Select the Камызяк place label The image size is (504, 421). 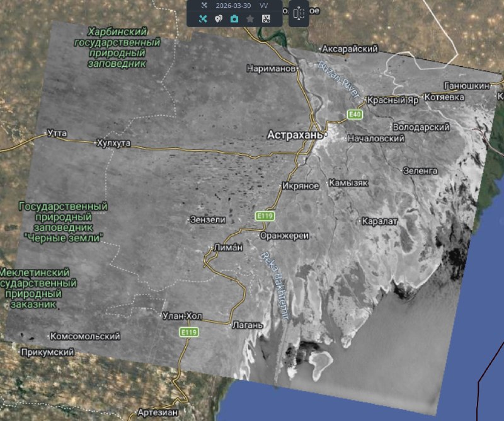pyautogui.click(x=348, y=183)
